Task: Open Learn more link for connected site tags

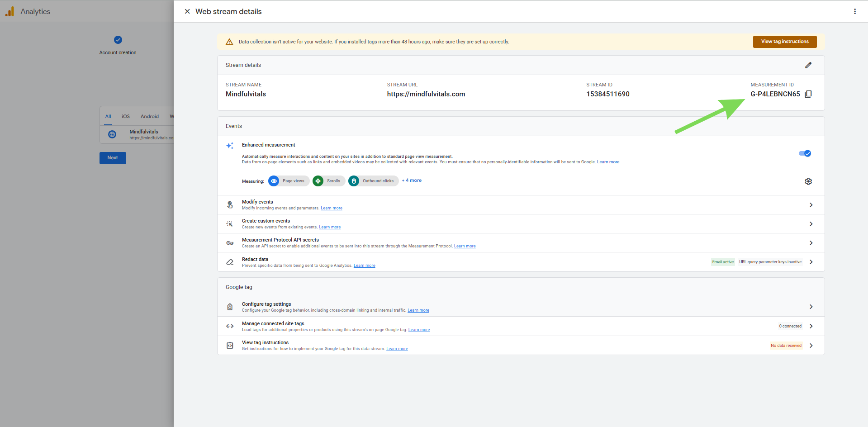Action: (x=419, y=330)
